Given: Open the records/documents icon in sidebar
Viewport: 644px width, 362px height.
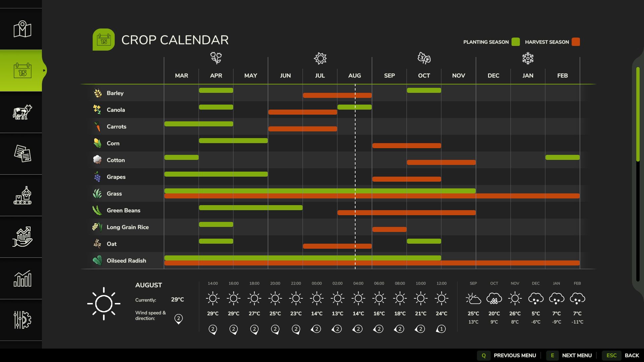Looking at the screenshot, I should 21,154.
